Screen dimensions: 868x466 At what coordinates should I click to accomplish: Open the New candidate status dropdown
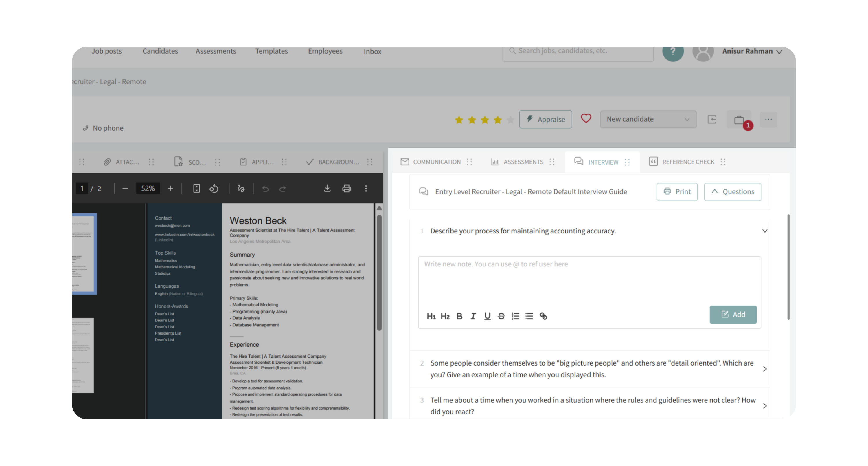648,119
